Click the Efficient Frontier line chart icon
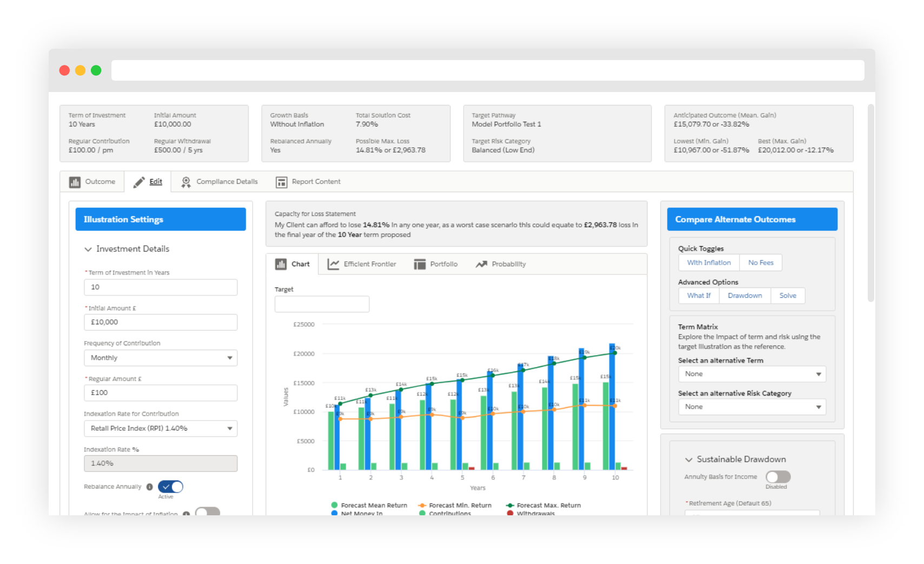924x564 pixels. (333, 264)
